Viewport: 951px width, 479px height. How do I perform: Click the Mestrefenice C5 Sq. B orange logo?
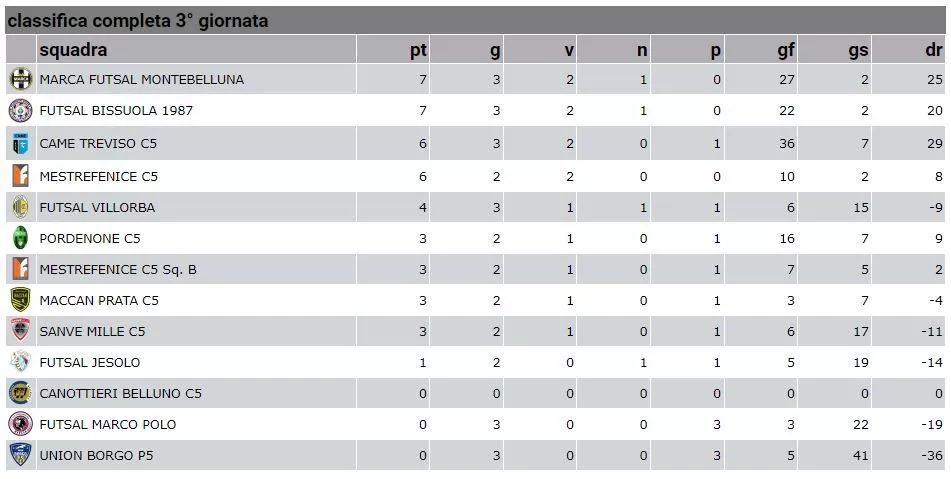click(21, 269)
